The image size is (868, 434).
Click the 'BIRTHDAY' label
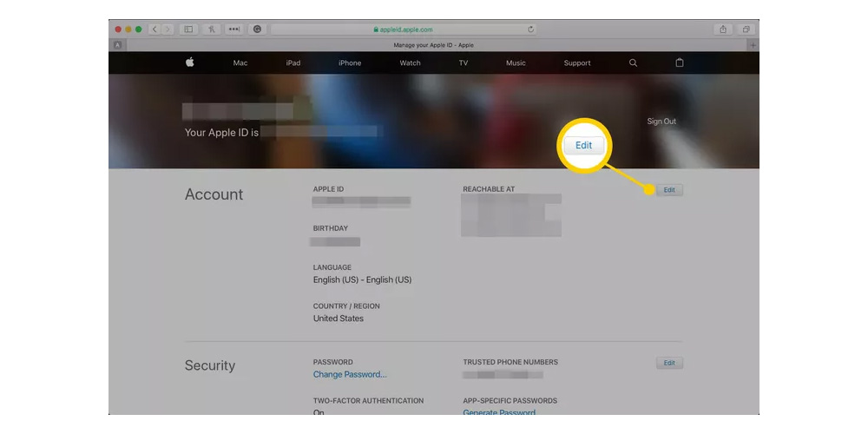(x=331, y=228)
